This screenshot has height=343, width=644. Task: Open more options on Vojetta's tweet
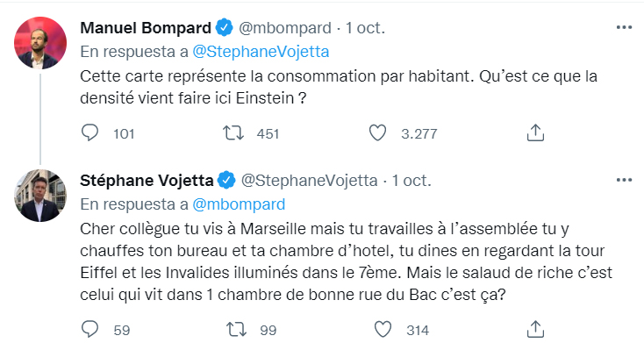tap(624, 180)
